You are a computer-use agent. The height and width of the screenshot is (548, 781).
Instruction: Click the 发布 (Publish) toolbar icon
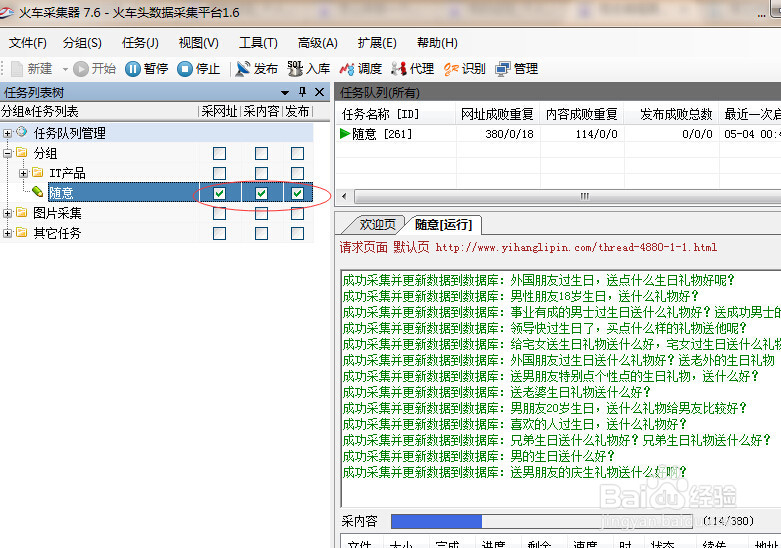[243, 69]
